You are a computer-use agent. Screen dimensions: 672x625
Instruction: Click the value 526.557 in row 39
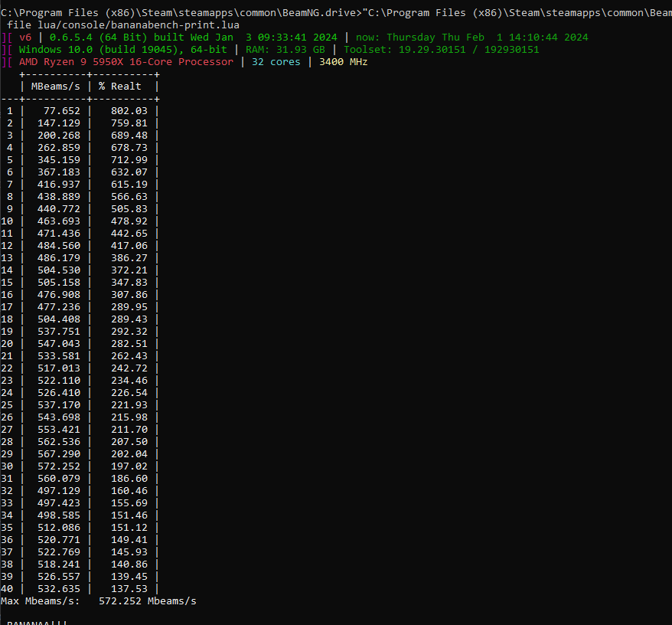point(59,577)
